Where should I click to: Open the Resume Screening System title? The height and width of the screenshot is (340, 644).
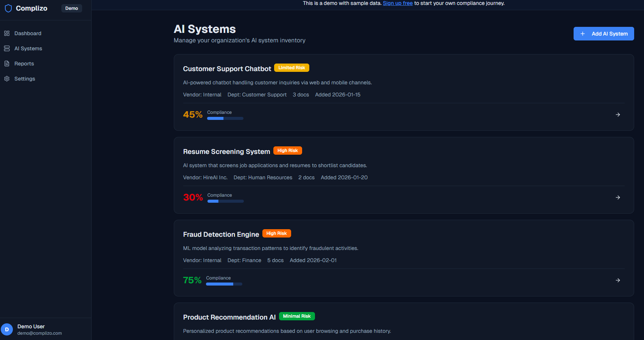pyautogui.click(x=226, y=152)
